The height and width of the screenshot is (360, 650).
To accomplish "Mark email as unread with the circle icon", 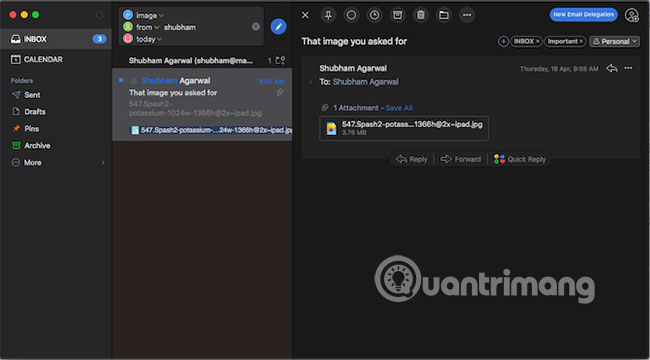I will click(351, 15).
